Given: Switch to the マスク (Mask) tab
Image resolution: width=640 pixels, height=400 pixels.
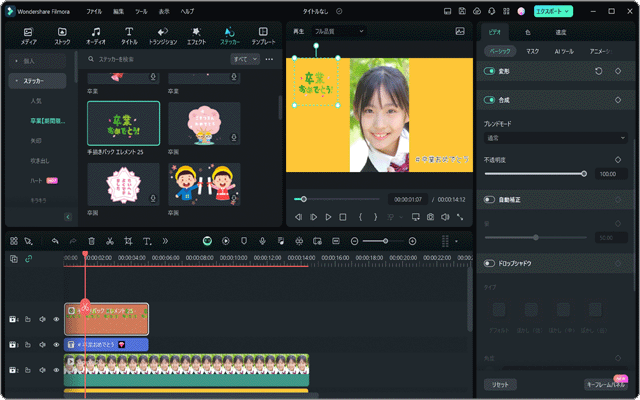Looking at the screenshot, I should pos(533,50).
